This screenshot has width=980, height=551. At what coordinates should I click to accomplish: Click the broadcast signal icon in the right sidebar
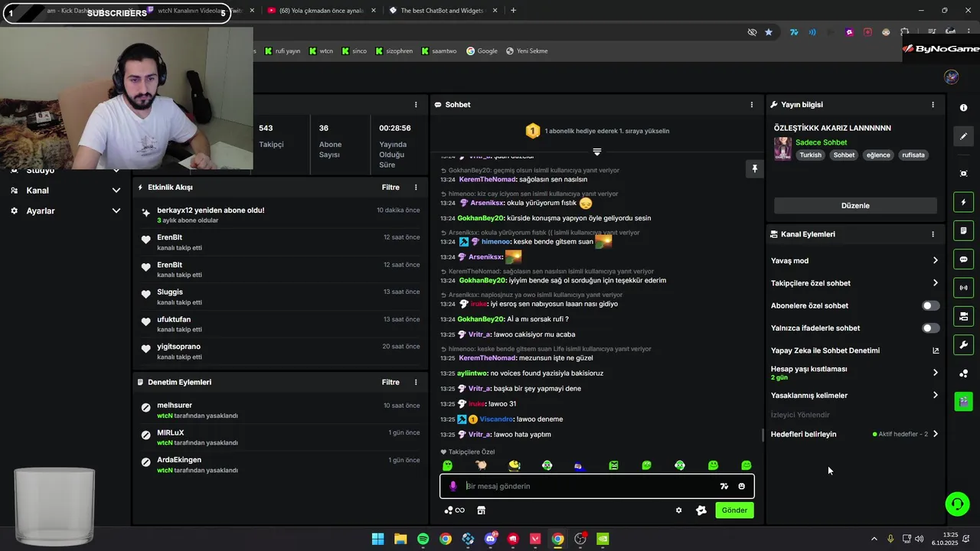pos(963,288)
